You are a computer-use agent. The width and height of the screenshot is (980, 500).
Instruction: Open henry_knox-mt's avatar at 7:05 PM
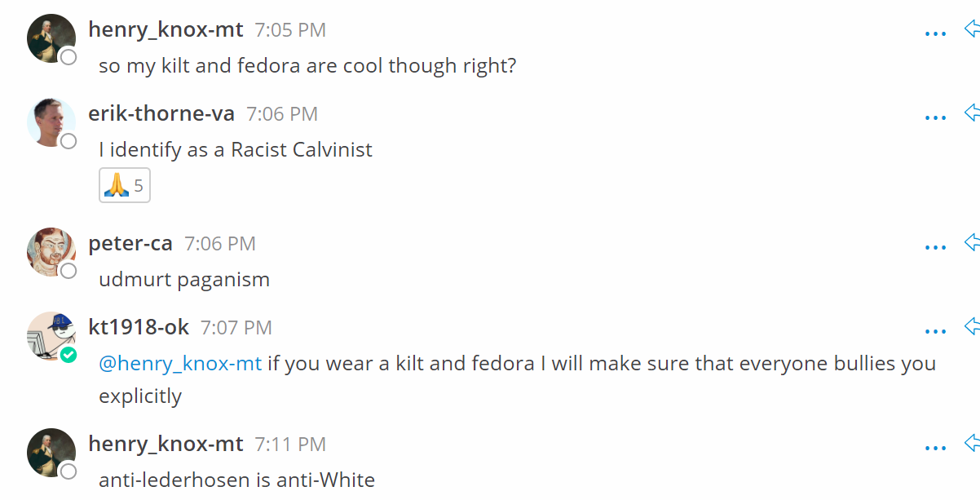[x=51, y=38]
